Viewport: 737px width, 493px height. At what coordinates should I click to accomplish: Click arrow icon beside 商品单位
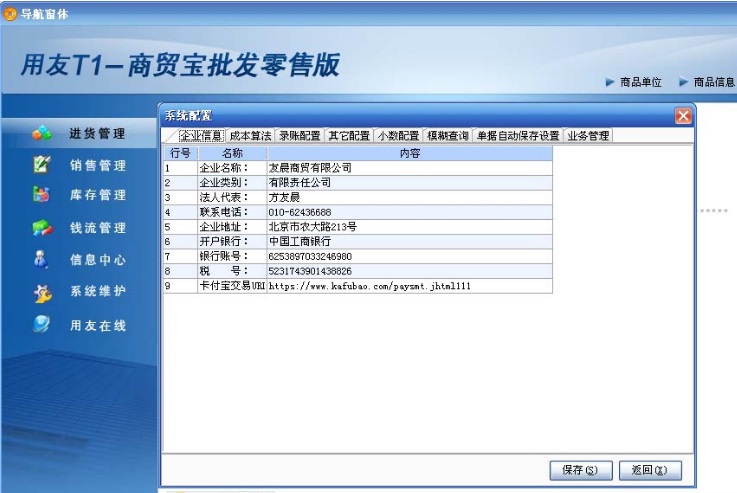(610, 82)
